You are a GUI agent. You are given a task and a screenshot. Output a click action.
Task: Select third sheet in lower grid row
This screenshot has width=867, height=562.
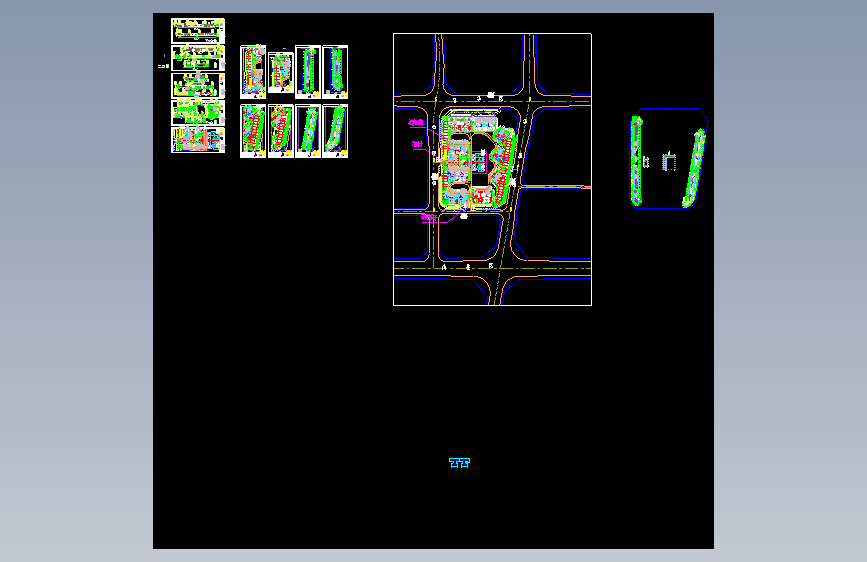point(308,131)
